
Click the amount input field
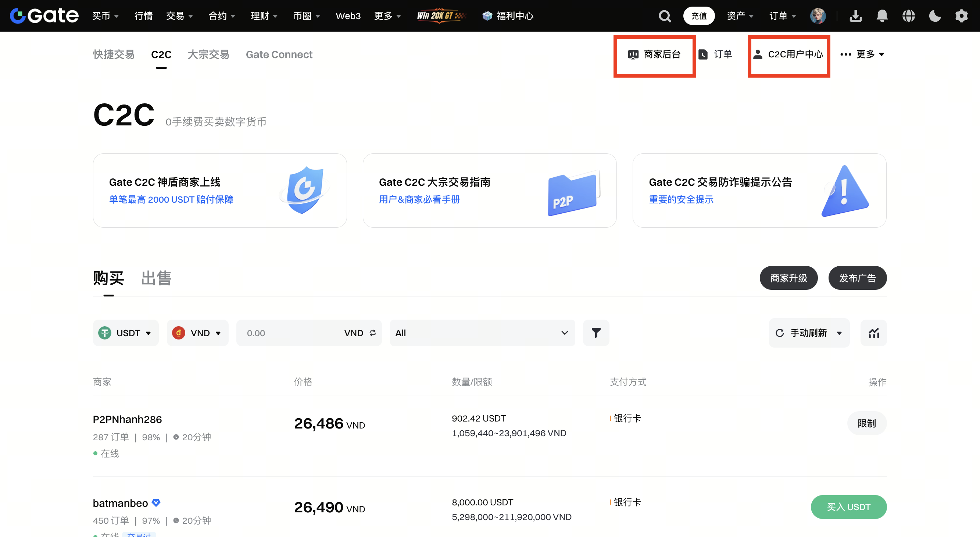click(x=289, y=333)
